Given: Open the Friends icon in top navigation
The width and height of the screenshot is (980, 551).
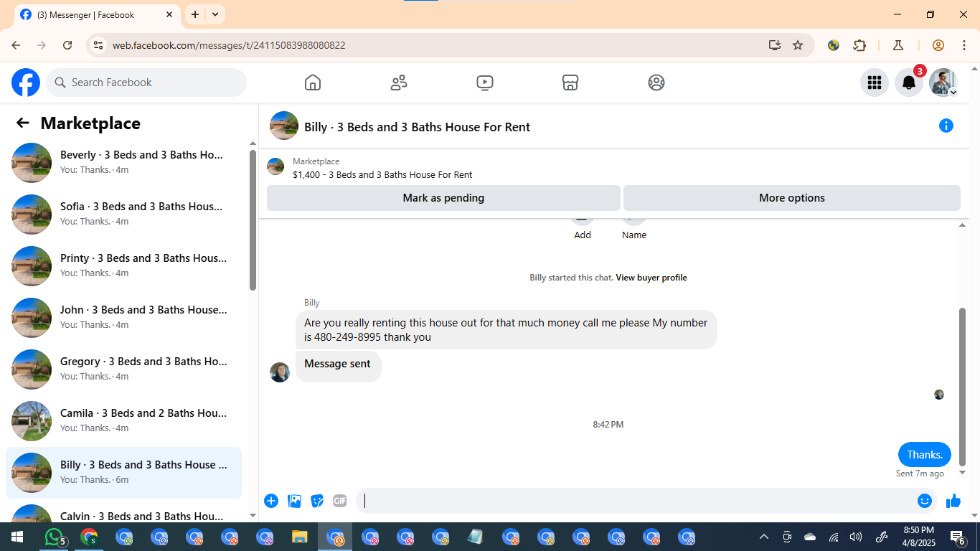Looking at the screenshot, I should pyautogui.click(x=399, y=83).
